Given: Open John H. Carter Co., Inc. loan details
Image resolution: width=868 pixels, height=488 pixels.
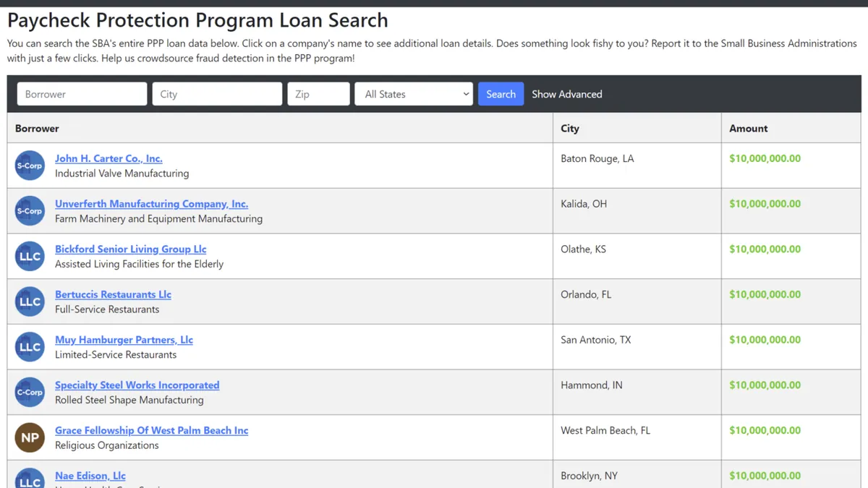Looking at the screenshot, I should [109, 158].
